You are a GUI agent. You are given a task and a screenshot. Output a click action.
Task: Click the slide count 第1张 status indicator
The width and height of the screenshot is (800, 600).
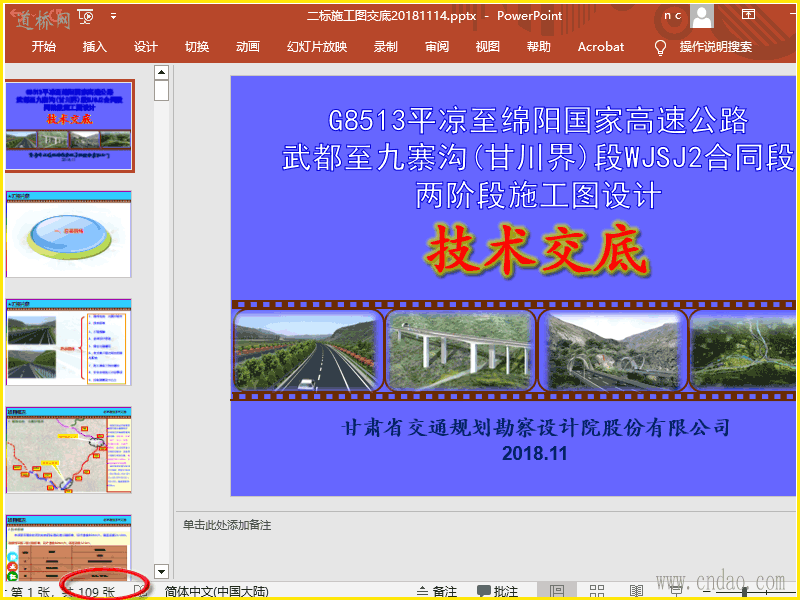point(64,592)
